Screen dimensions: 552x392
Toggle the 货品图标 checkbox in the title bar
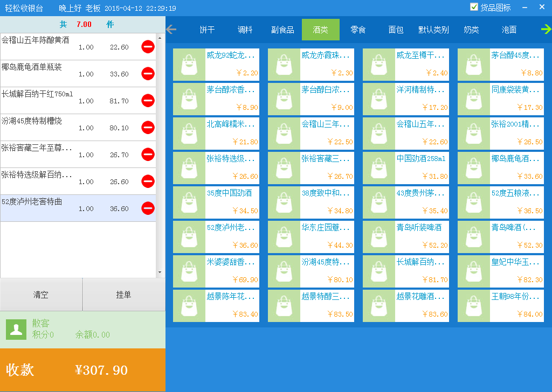coord(475,6)
